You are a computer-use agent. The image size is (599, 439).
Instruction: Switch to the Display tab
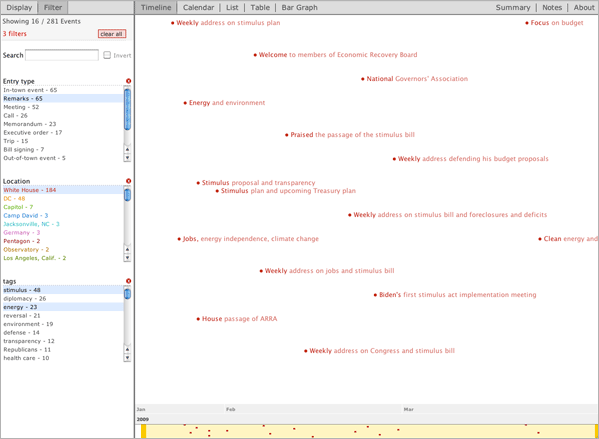coord(19,7)
